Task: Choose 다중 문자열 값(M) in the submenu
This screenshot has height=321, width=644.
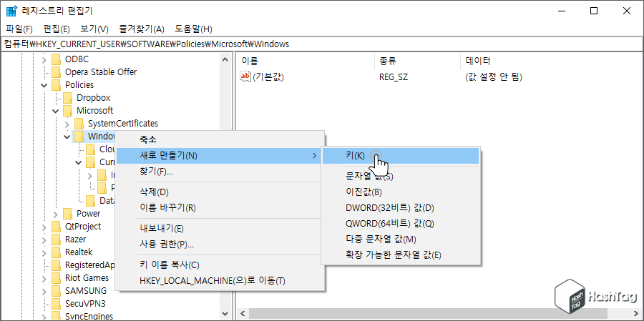Action: point(401,239)
